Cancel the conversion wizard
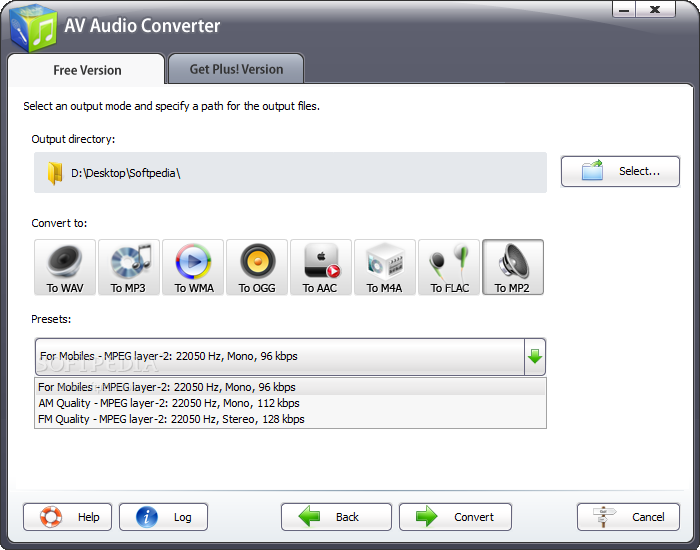 click(x=628, y=517)
